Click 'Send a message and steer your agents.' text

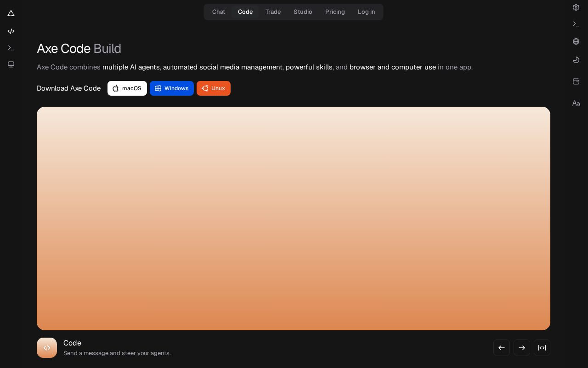click(117, 353)
